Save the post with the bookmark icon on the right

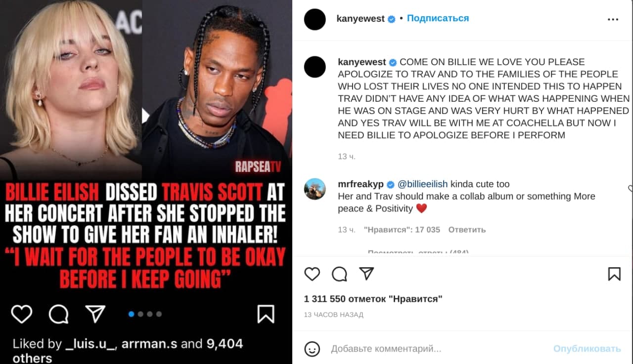click(x=614, y=274)
